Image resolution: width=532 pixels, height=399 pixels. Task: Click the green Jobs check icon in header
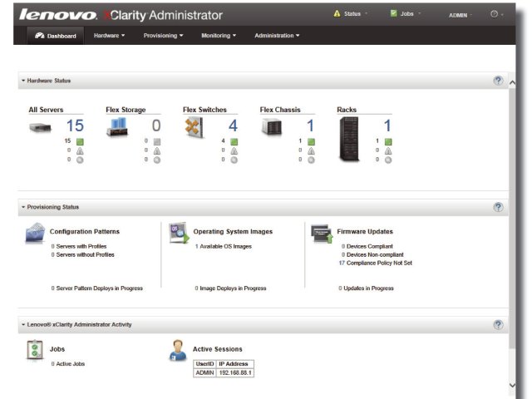[393, 13]
